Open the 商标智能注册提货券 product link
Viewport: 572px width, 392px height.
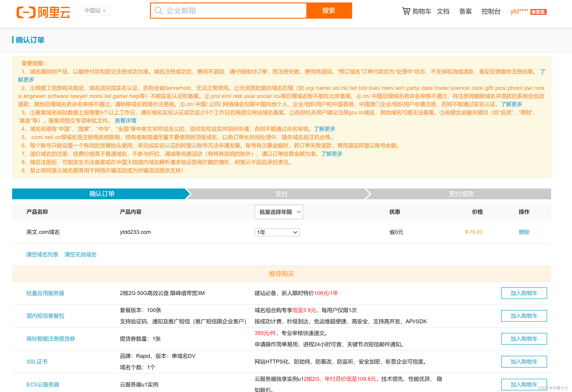coord(51,339)
